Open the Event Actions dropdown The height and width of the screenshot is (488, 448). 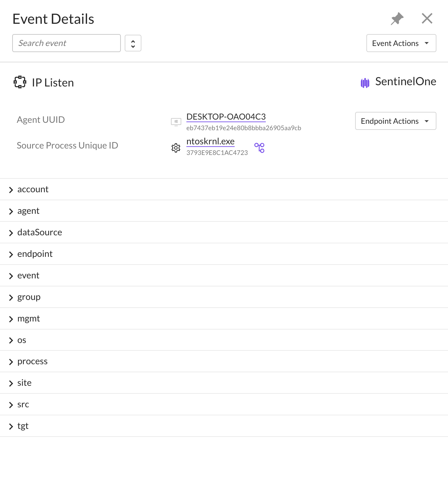pyautogui.click(x=401, y=43)
